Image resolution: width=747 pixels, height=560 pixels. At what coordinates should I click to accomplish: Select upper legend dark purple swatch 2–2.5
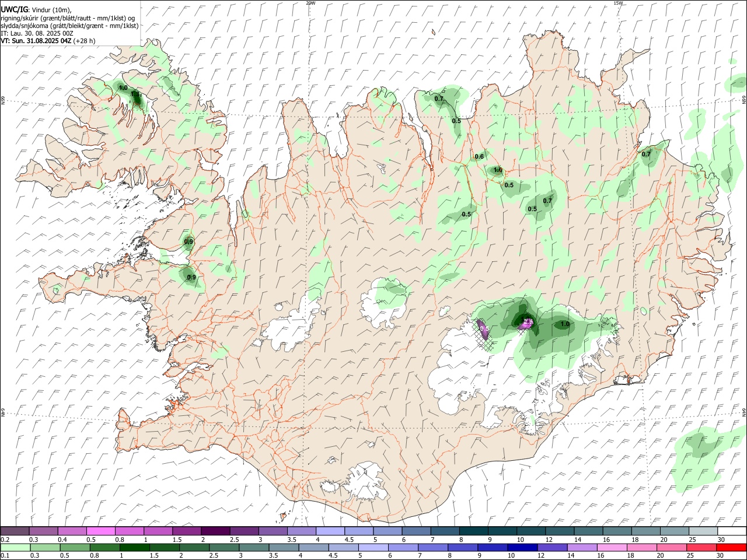pyautogui.click(x=215, y=531)
